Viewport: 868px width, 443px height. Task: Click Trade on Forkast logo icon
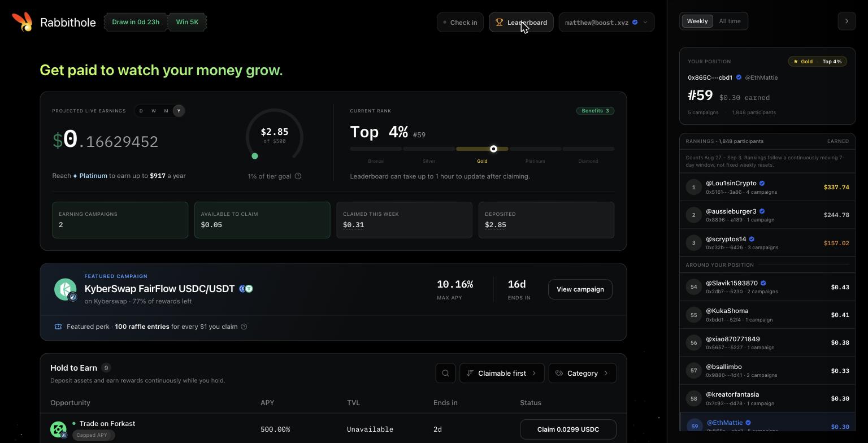coord(58,429)
